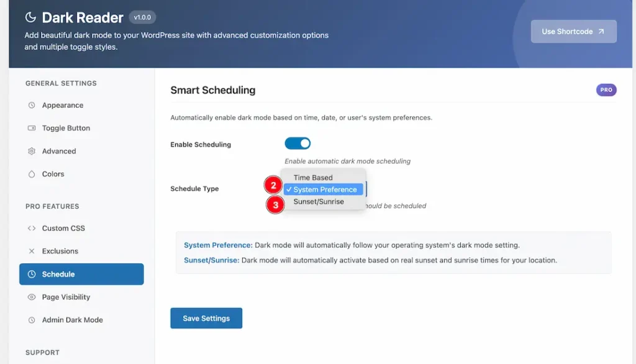
Task: Select System Preference in dropdown list
Action: [x=323, y=189]
